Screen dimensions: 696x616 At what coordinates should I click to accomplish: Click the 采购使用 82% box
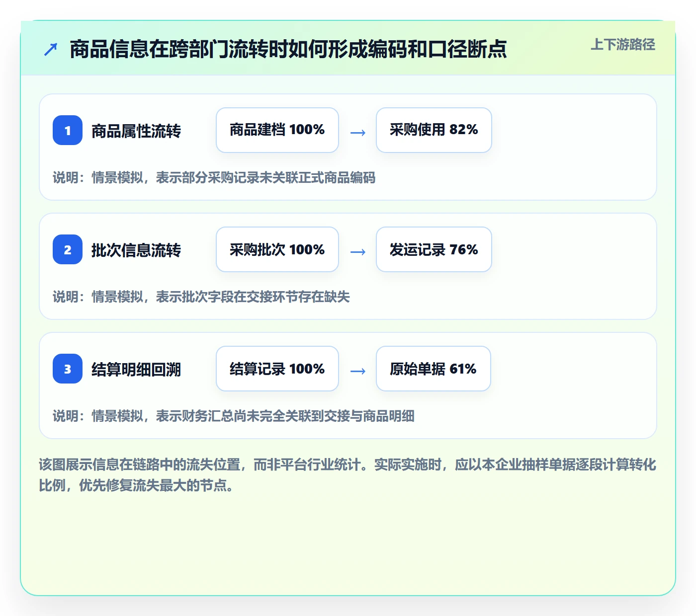434,130
